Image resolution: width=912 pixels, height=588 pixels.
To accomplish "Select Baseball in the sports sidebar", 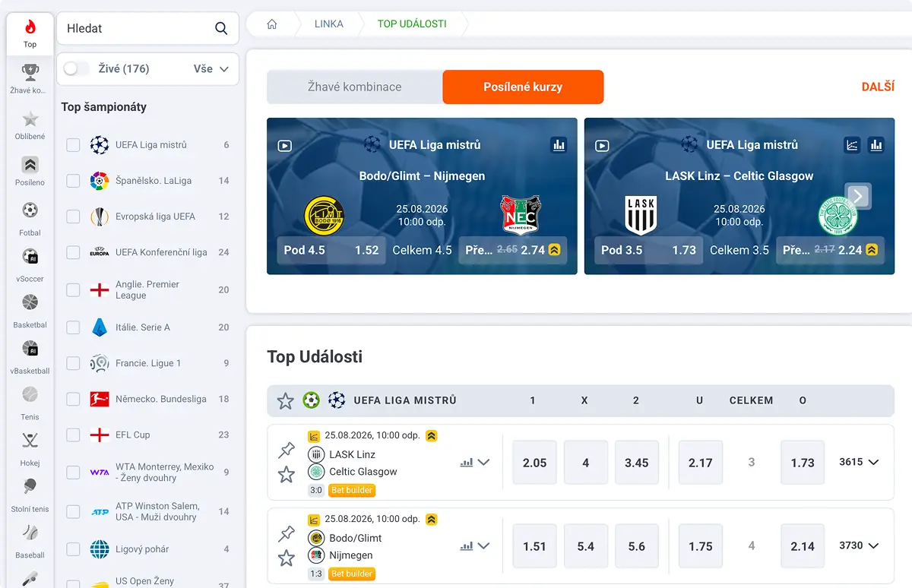I will point(30,541).
